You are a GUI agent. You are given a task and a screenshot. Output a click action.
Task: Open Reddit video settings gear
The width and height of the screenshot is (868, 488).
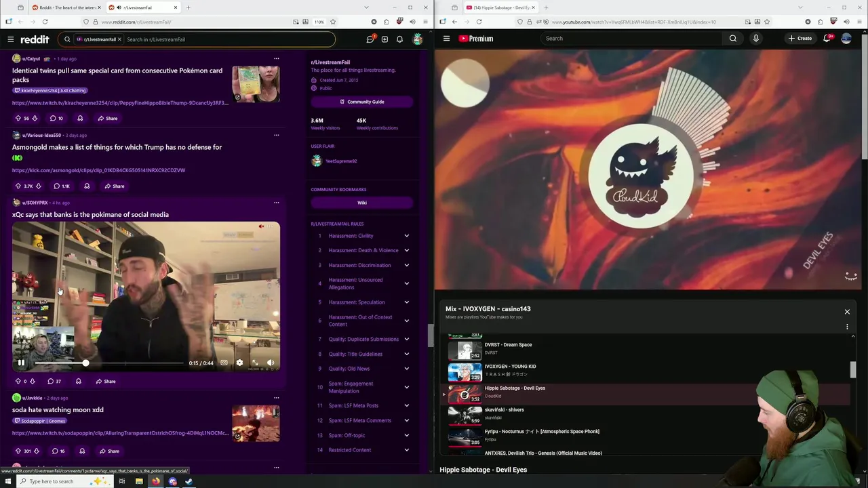[x=239, y=363]
